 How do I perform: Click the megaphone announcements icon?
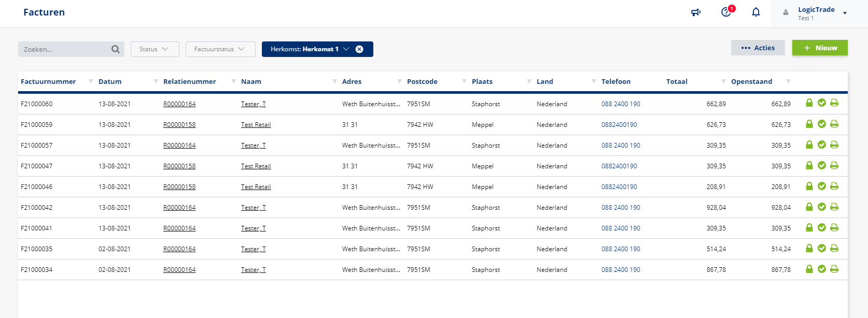pos(696,12)
